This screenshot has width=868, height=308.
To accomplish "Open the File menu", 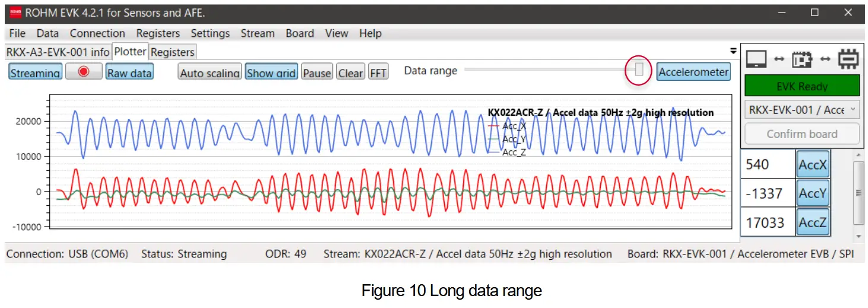I will [x=17, y=33].
